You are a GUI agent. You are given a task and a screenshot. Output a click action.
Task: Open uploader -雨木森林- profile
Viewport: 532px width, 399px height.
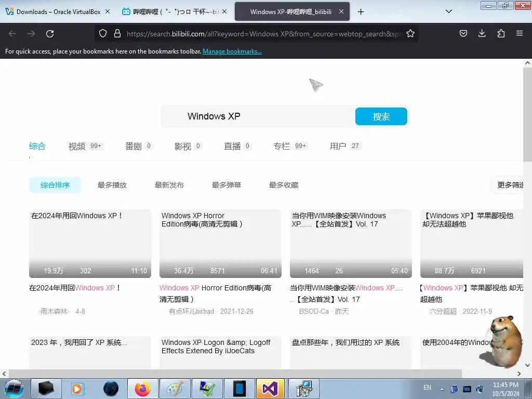pyautogui.click(x=54, y=312)
